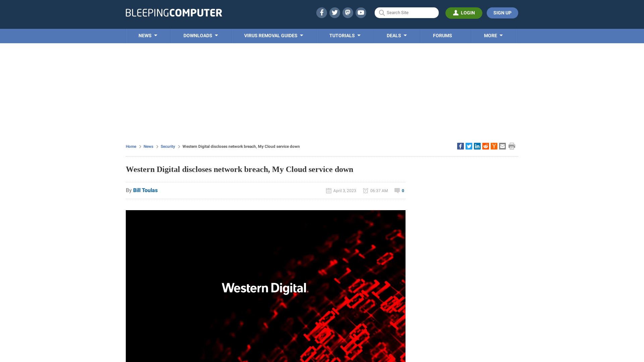Click the BleepingComputer YouTube icon
Viewport: 644px width, 362px height.
(361, 12)
